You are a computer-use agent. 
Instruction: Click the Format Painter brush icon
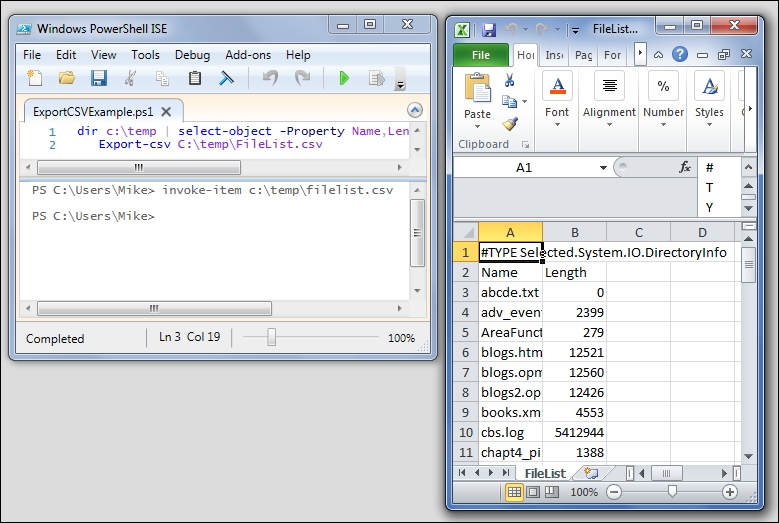click(x=510, y=123)
